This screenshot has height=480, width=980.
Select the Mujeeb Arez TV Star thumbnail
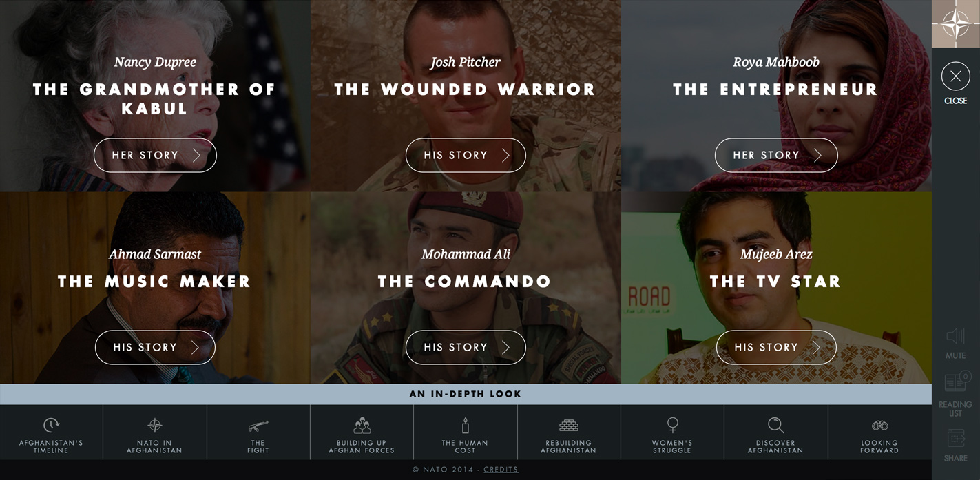point(776,288)
